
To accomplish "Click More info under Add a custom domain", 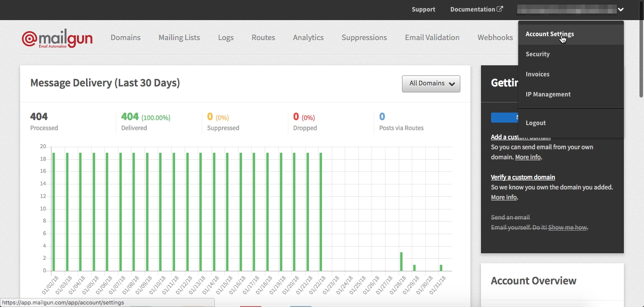I will click(x=528, y=157).
